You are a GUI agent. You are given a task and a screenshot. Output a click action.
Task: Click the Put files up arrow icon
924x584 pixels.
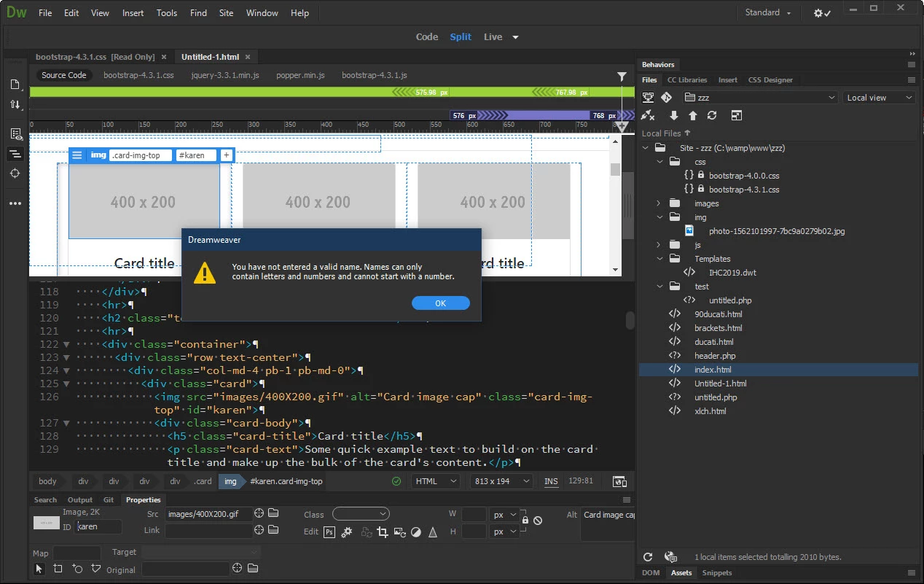692,115
